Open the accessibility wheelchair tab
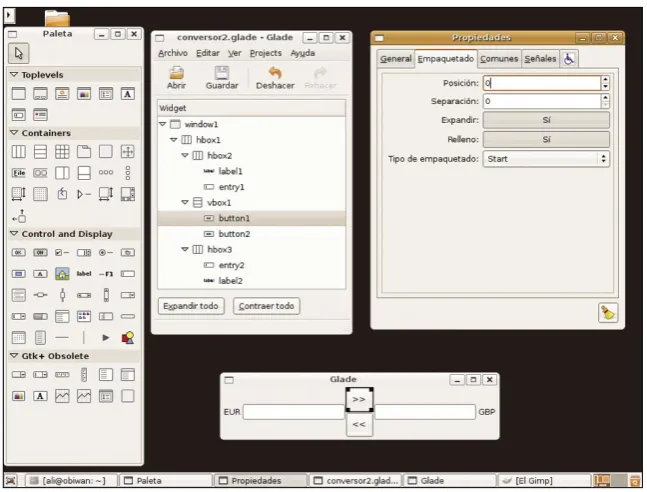 (569, 59)
